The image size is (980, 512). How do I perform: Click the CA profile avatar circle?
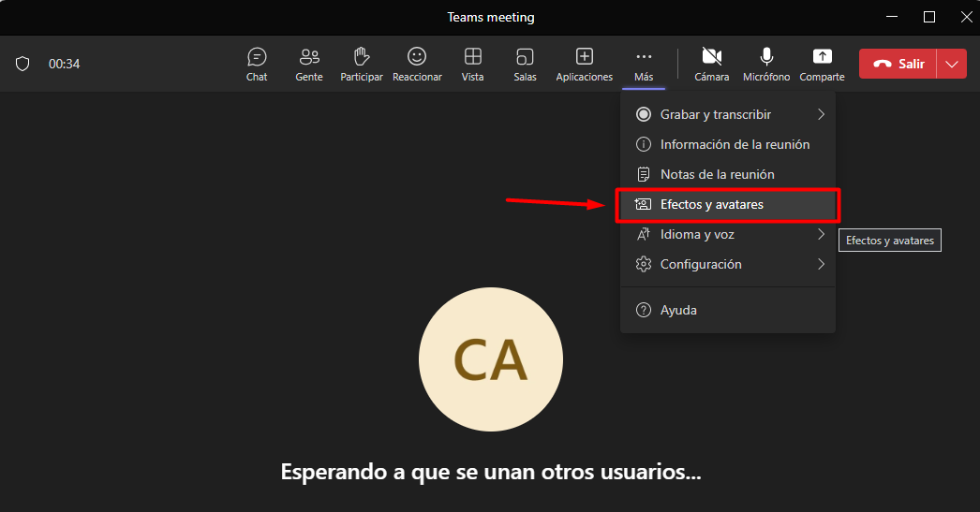[x=491, y=359]
